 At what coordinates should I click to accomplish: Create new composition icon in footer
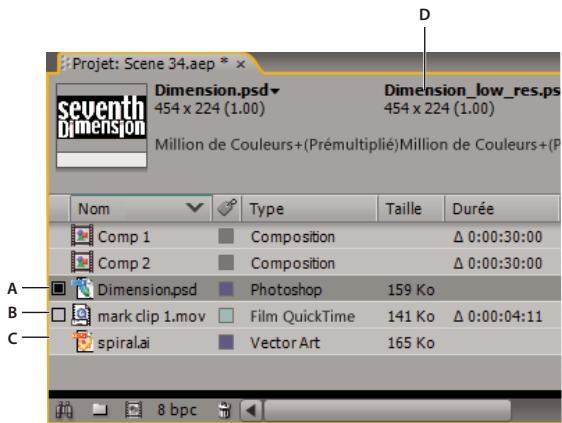point(133,409)
